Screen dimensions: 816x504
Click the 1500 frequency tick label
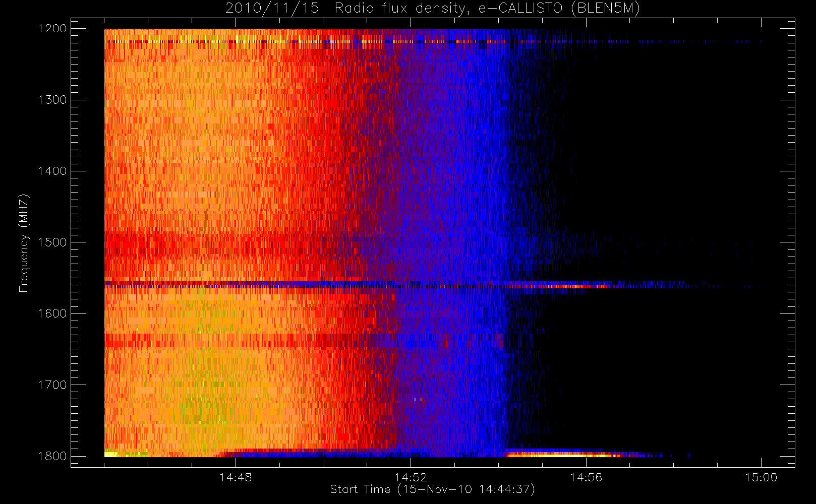[x=52, y=242]
